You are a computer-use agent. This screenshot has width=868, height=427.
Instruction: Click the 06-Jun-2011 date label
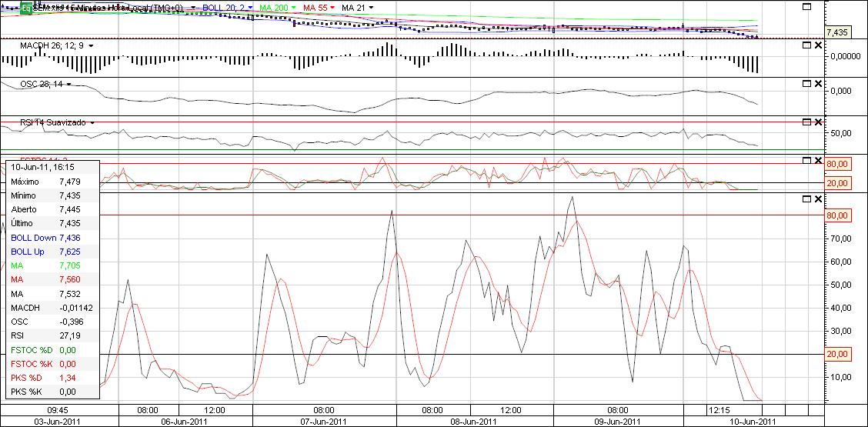tap(185, 421)
